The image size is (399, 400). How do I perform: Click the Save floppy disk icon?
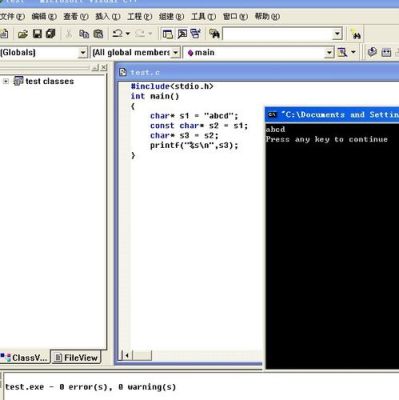(37, 34)
